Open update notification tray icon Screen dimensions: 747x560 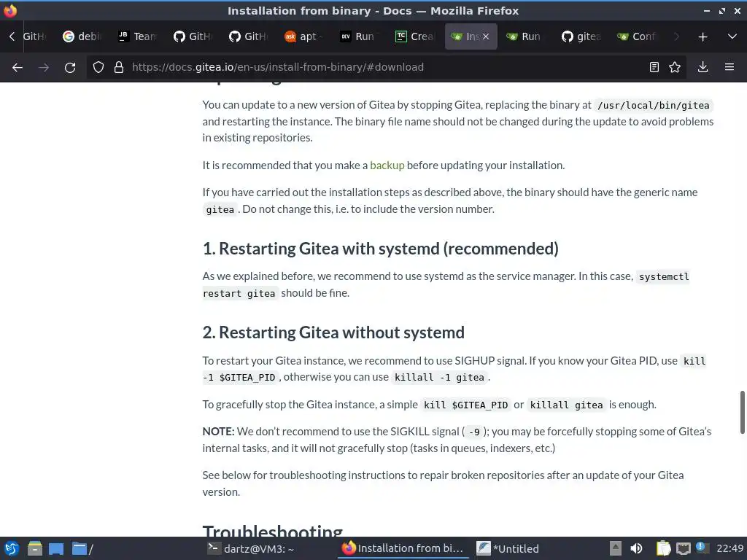[701, 547]
